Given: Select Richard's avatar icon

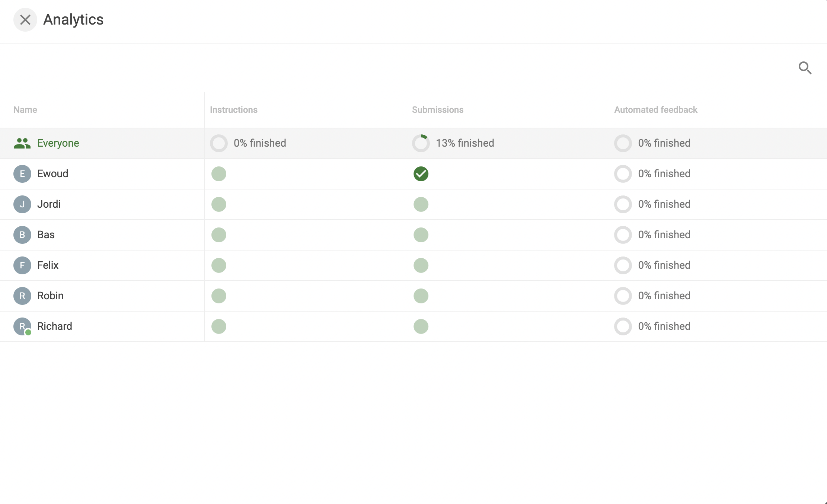Looking at the screenshot, I should point(22,326).
